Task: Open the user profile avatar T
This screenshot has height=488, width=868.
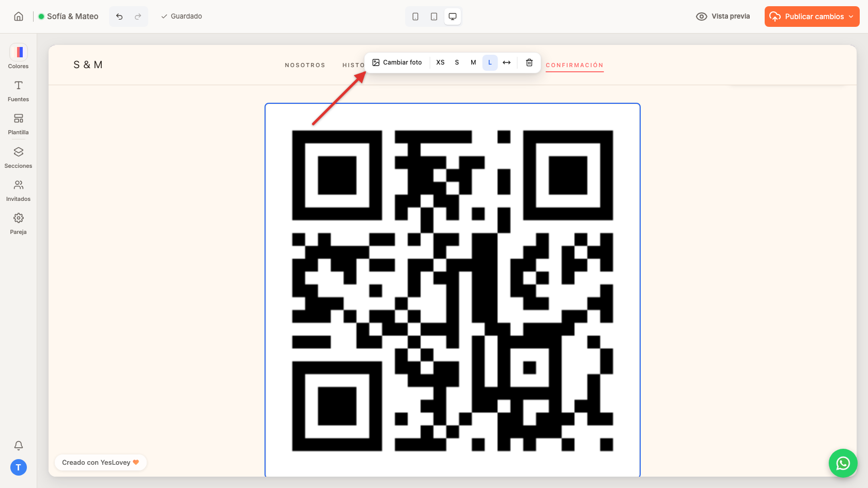Action: tap(19, 467)
